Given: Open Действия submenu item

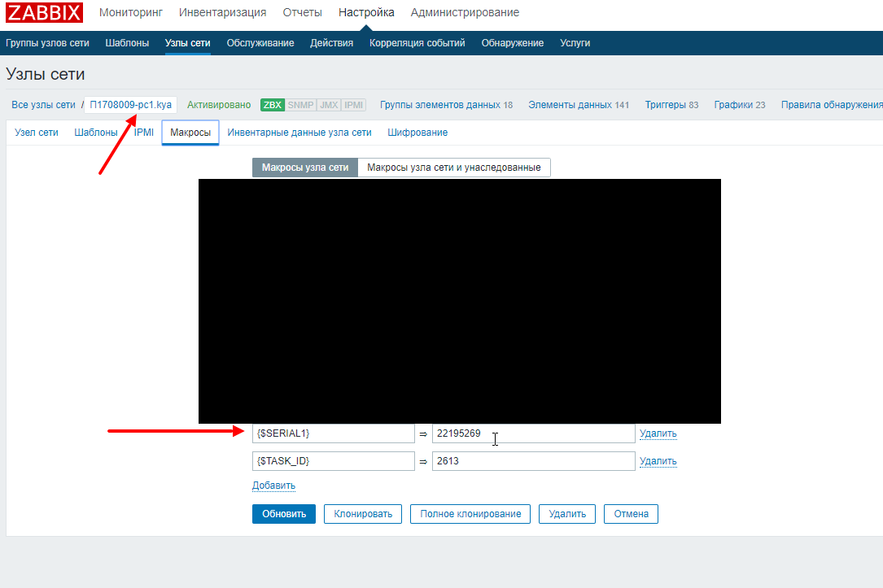Looking at the screenshot, I should pos(332,43).
